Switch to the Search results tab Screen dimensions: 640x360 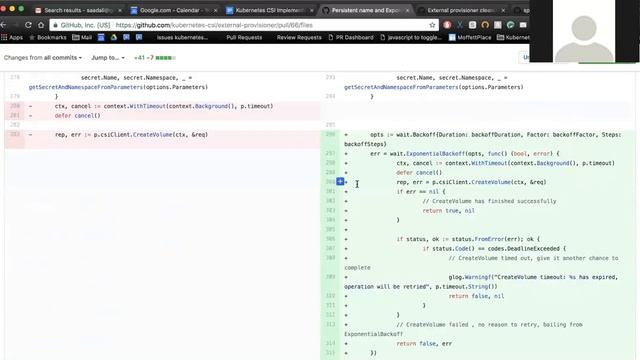(x=73, y=10)
